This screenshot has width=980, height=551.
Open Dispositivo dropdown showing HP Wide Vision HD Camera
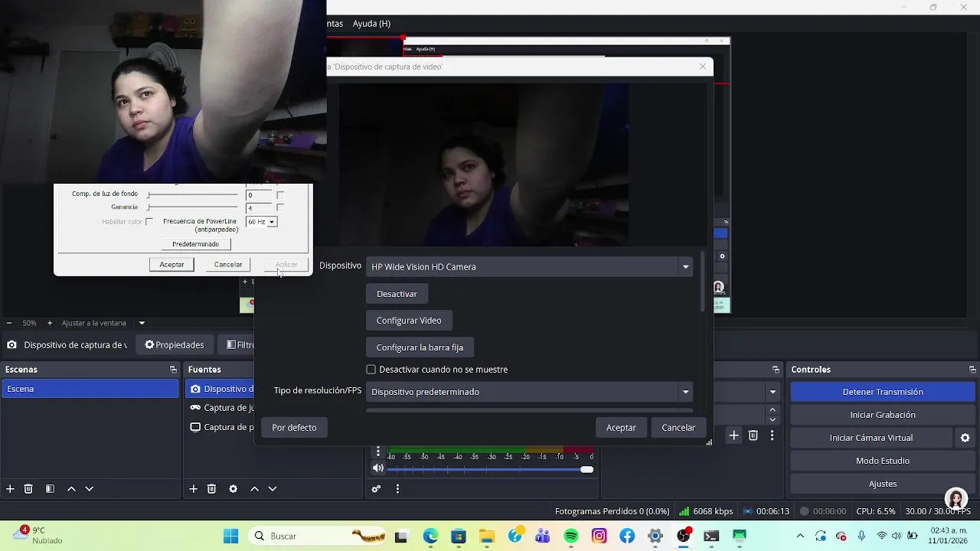(529, 267)
